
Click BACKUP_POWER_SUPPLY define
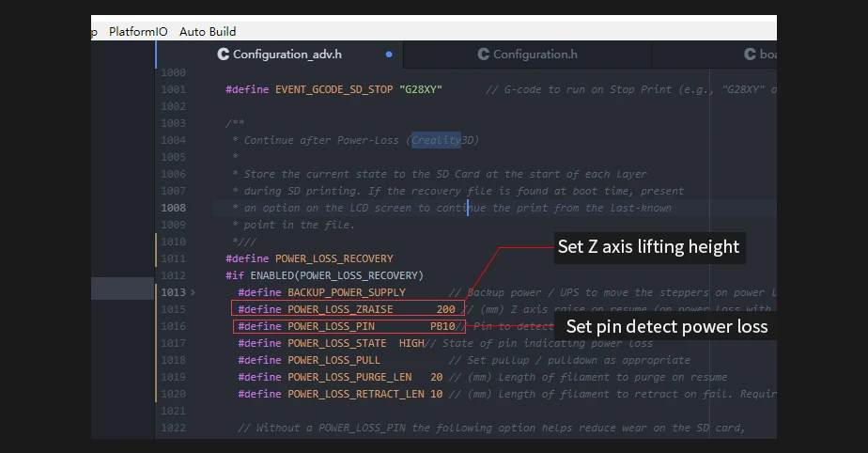(x=347, y=292)
